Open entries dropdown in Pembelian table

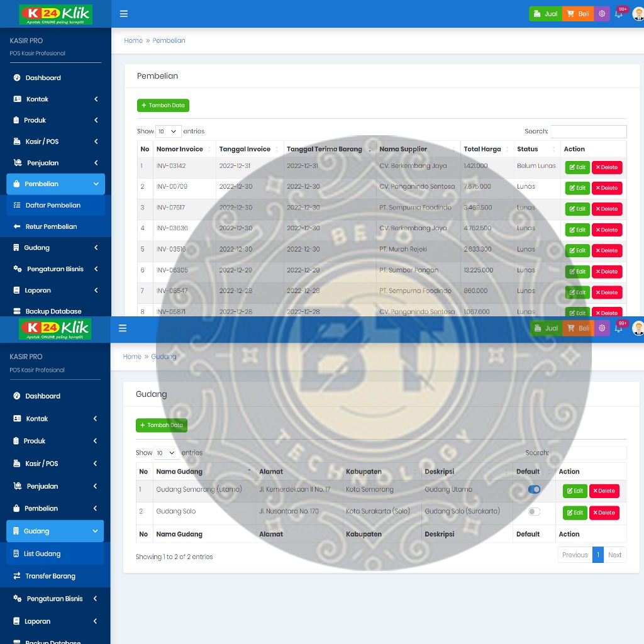tap(169, 131)
